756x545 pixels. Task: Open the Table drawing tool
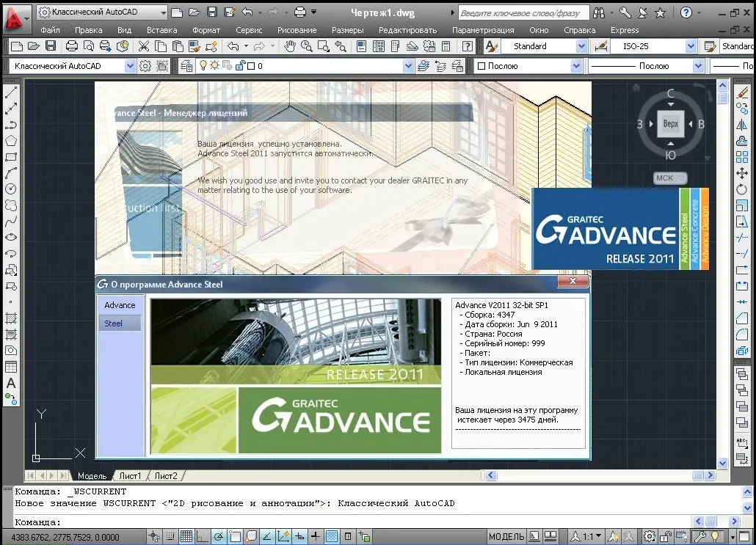pos(10,367)
